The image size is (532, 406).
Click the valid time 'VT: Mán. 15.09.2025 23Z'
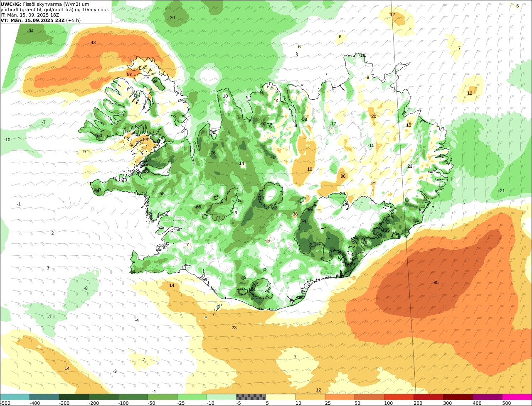click(x=33, y=20)
